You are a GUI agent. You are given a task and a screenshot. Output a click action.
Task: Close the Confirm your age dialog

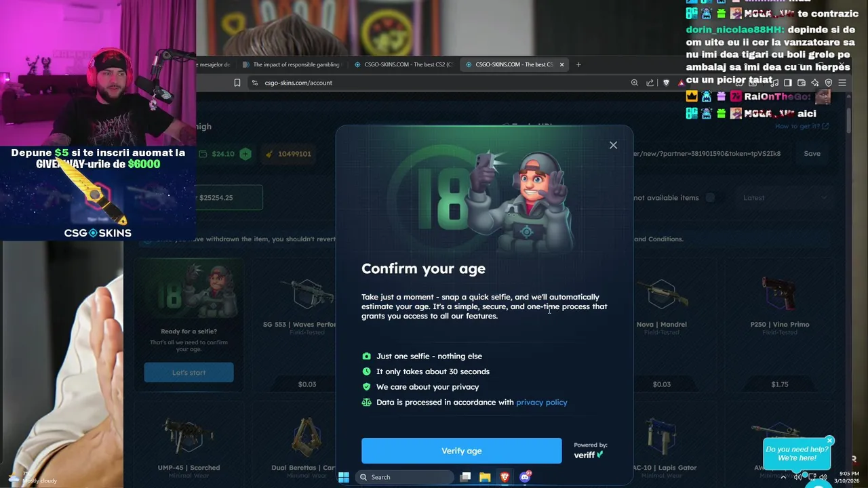tap(613, 145)
